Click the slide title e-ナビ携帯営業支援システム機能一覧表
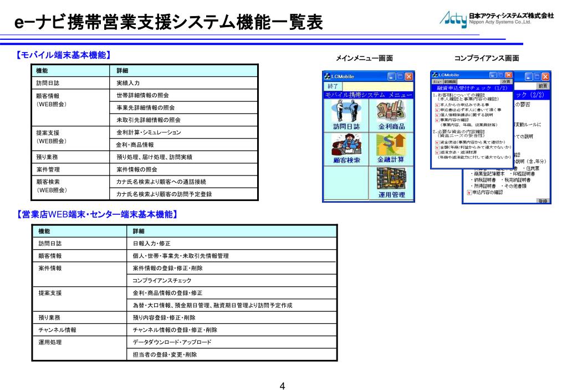The width and height of the screenshot is (567, 392). pyautogui.click(x=168, y=22)
